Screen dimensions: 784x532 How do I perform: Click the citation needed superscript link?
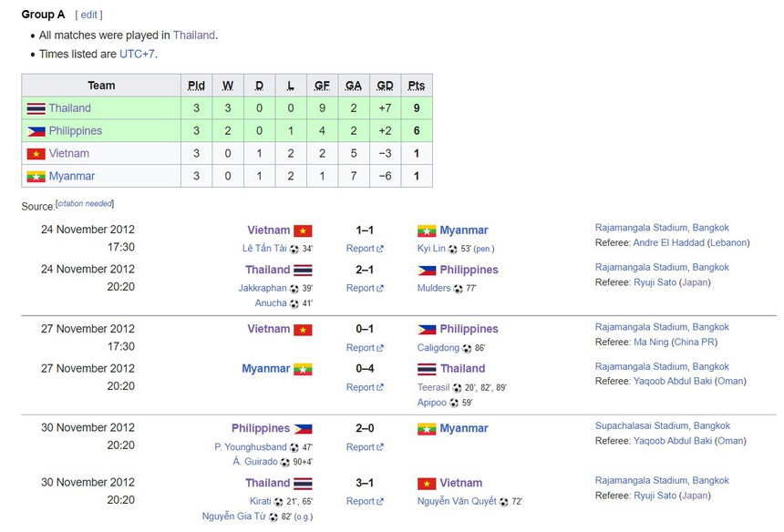point(85,204)
